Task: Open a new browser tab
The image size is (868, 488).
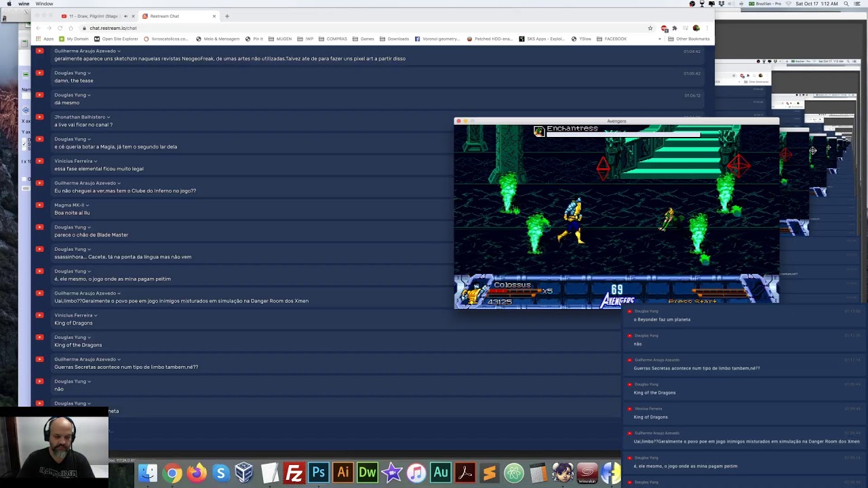Action: 227,16
